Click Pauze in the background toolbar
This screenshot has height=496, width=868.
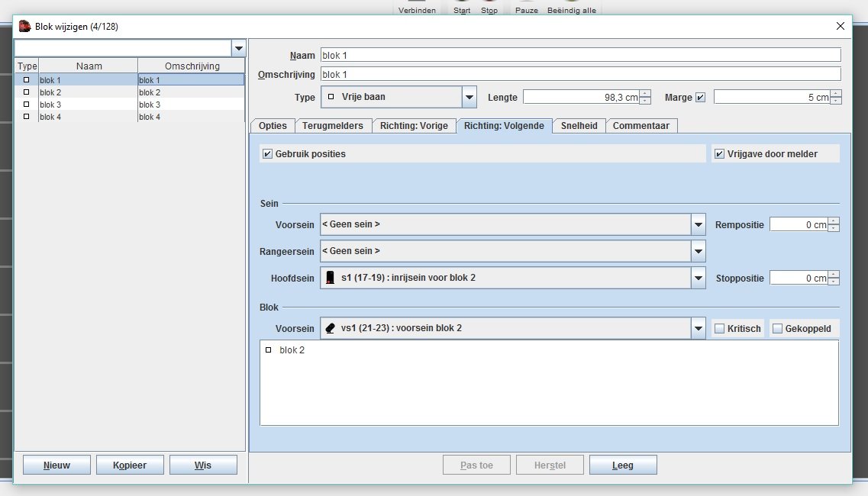527,10
